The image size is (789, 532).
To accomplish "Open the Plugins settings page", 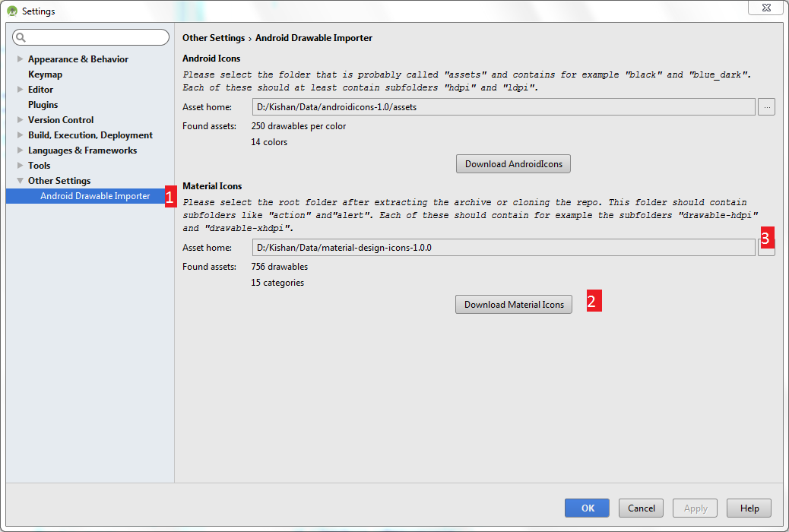I will [x=42, y=104].
